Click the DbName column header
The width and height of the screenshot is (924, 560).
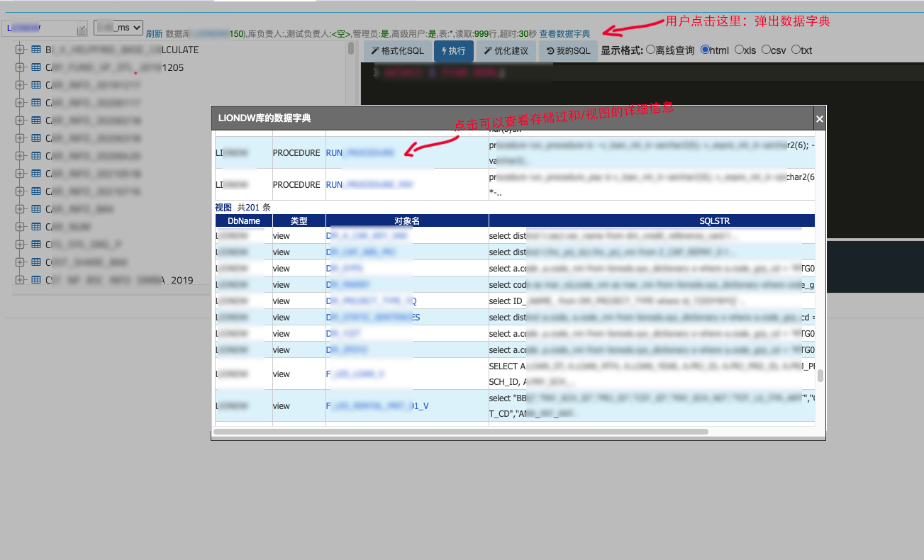[x=244, y=220]
